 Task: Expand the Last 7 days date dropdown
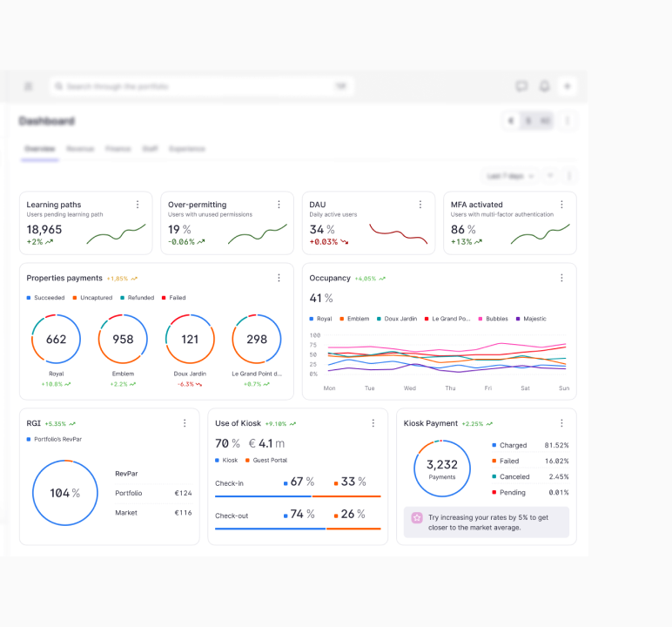click(x=510, y=176)
